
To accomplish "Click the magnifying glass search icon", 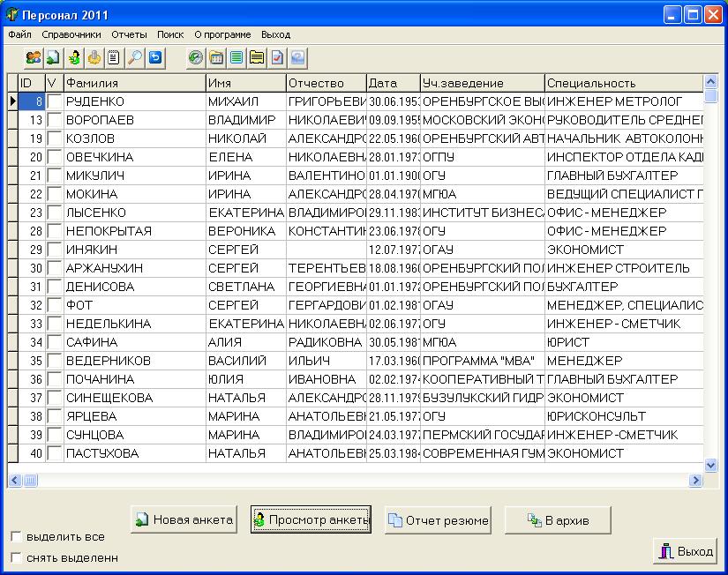I will coord(135,58).
